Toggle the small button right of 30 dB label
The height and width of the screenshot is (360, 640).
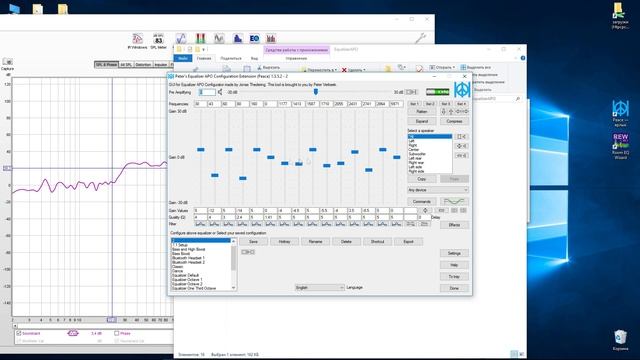[411, 92]
